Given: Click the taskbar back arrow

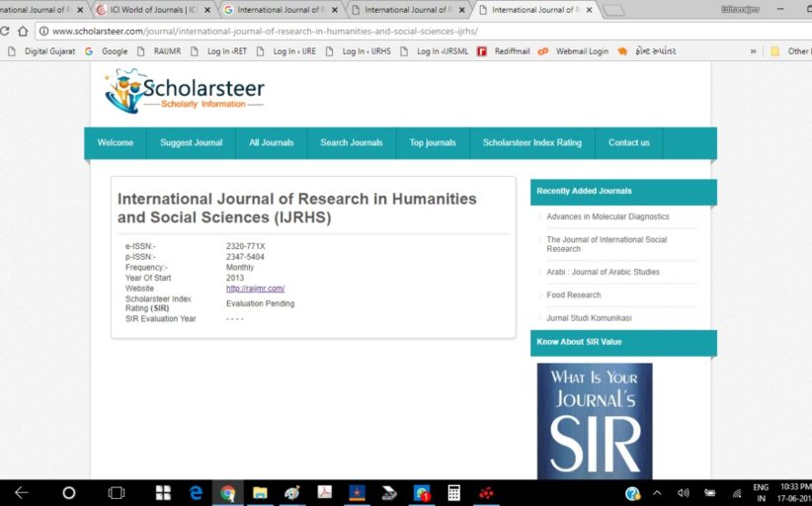Looking at the screenshot, I should tap(21, 493).
